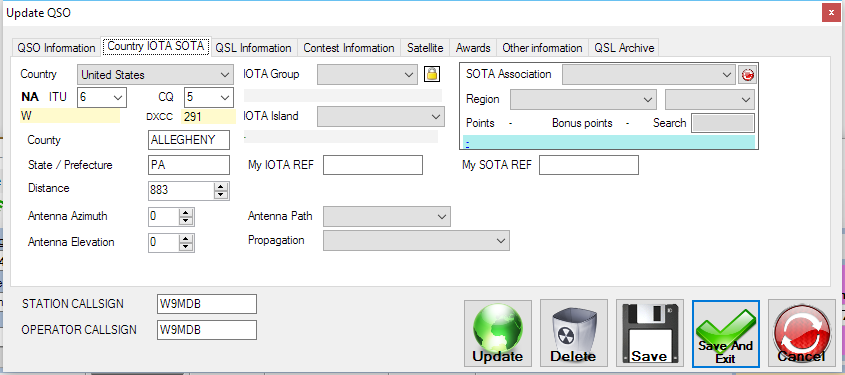The image size is (845, 375).
Task: Click the OPERATOR CALLSIGN field
Action: (x=207, y=330)
